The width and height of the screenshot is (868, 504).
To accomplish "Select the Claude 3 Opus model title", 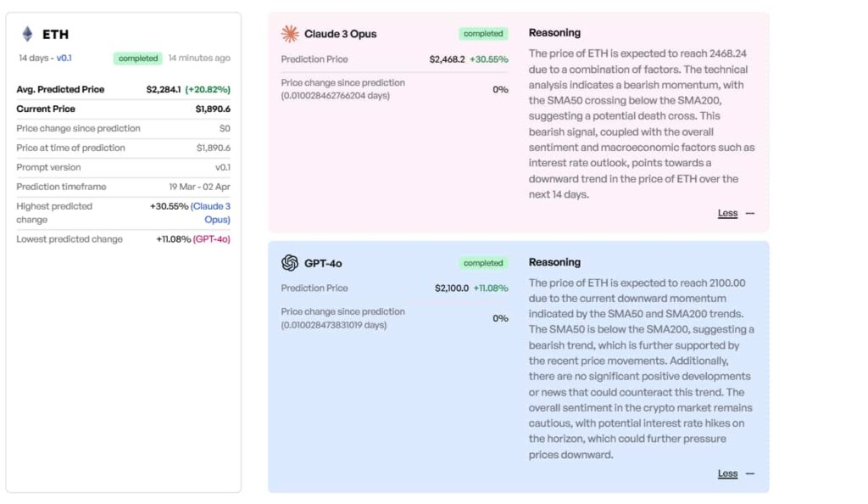I will point(340,34).
